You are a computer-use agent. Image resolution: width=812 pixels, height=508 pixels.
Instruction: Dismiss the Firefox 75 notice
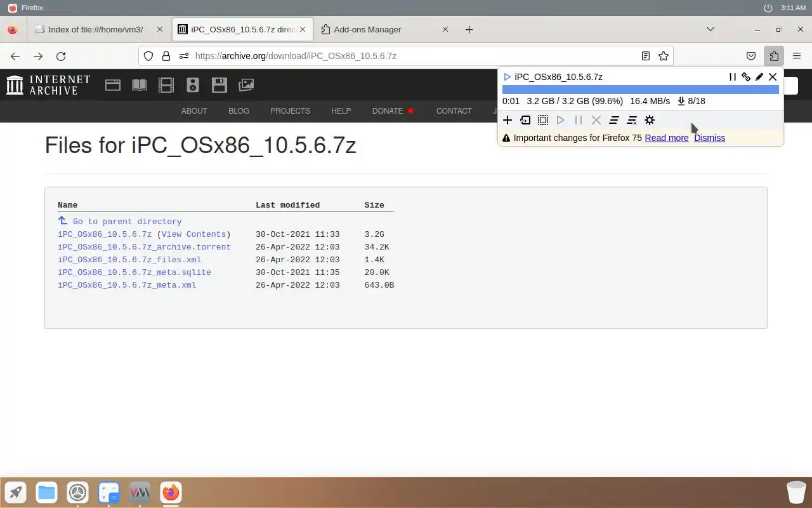pyautogui.click(x=709, y=138)
